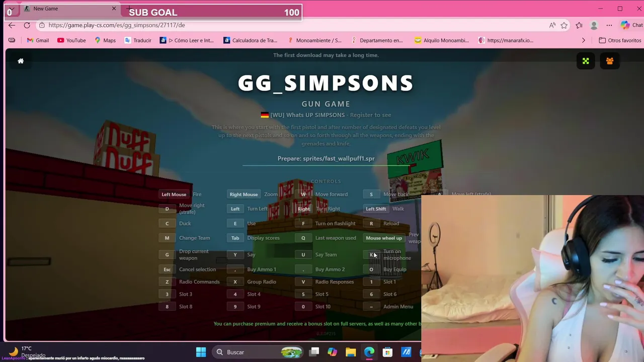The height and width of the screenshot is (362, 644).
Task: Click the Esc key for Cancel selection
Action: click(x=167, y=269)
